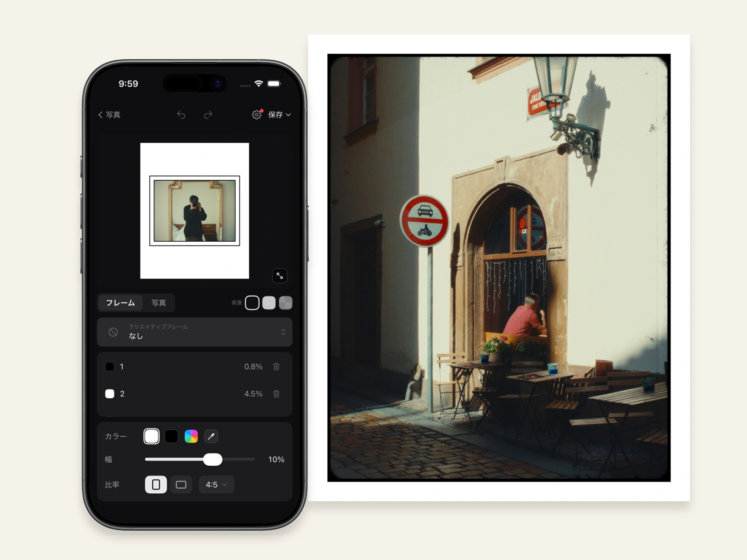Choose the black カラー swatch

tap(171, 436)
